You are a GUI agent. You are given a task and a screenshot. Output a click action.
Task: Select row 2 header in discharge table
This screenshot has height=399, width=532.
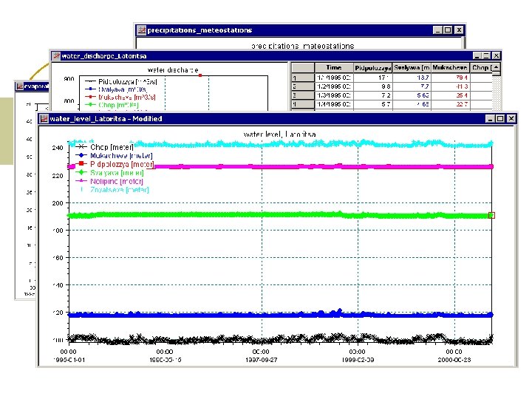303,86
